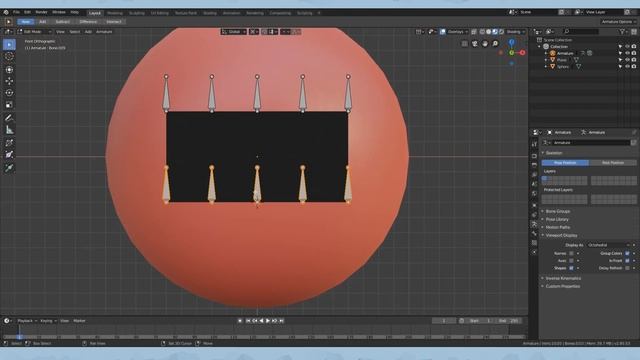Open the Object Data armature properties tab
The image size is (640, 360).
tap(534, 224)
